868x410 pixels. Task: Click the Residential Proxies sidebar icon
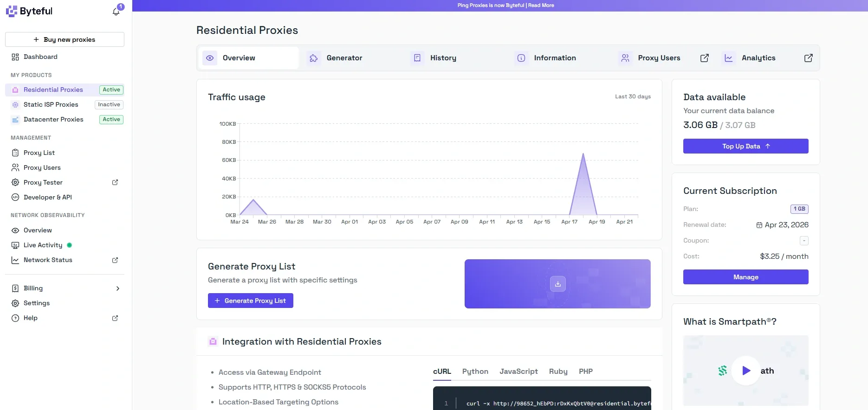coord(15,90)
